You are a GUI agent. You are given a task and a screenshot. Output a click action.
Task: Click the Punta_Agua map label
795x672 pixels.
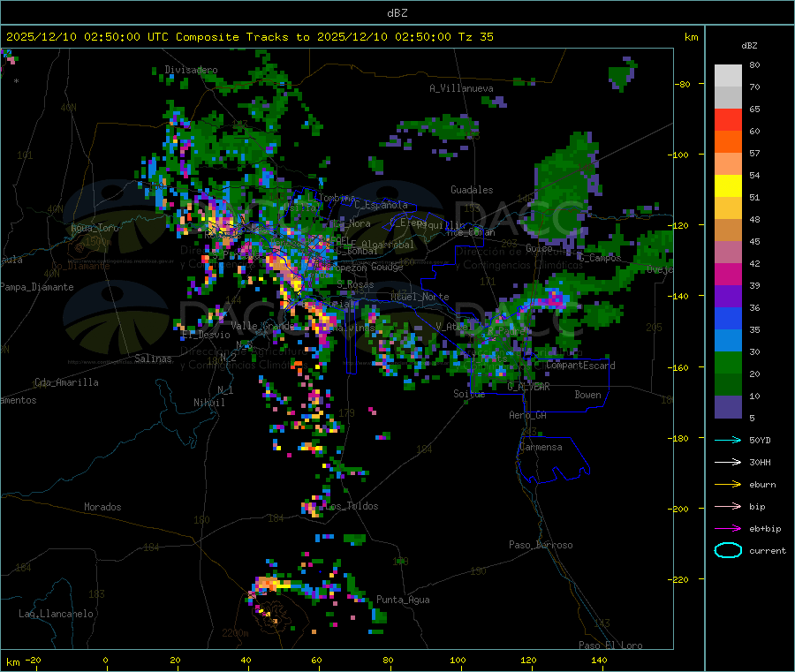(x=403, y=600)
